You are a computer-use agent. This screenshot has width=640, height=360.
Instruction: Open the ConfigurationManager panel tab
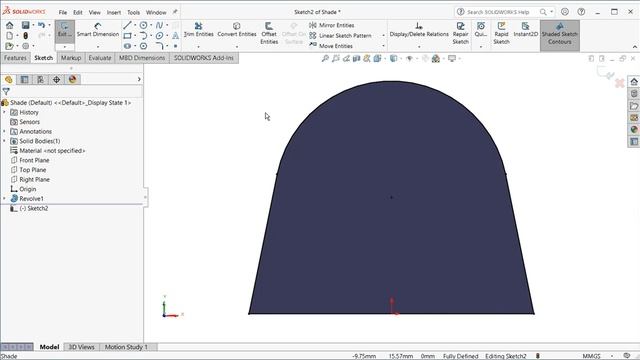coord(40,79)
